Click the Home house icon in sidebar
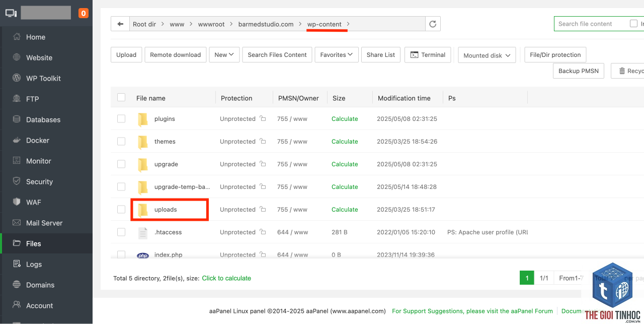This screenshot has width=644, height=324. [17, 37]
